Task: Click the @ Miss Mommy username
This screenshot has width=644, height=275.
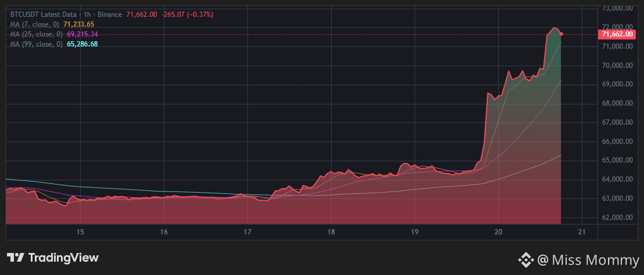Action: click(588, 260)
